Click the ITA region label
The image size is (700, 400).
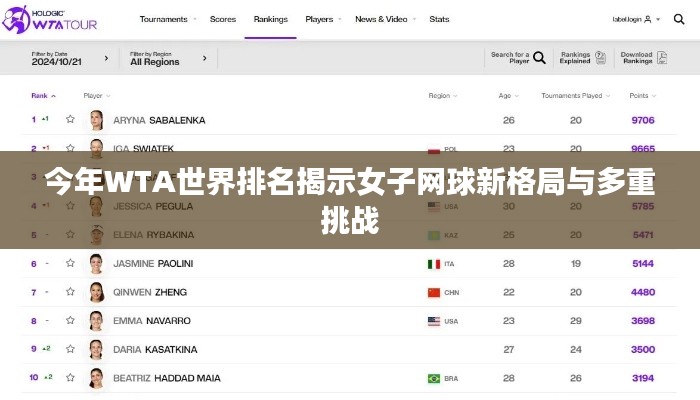pos(449,264)
